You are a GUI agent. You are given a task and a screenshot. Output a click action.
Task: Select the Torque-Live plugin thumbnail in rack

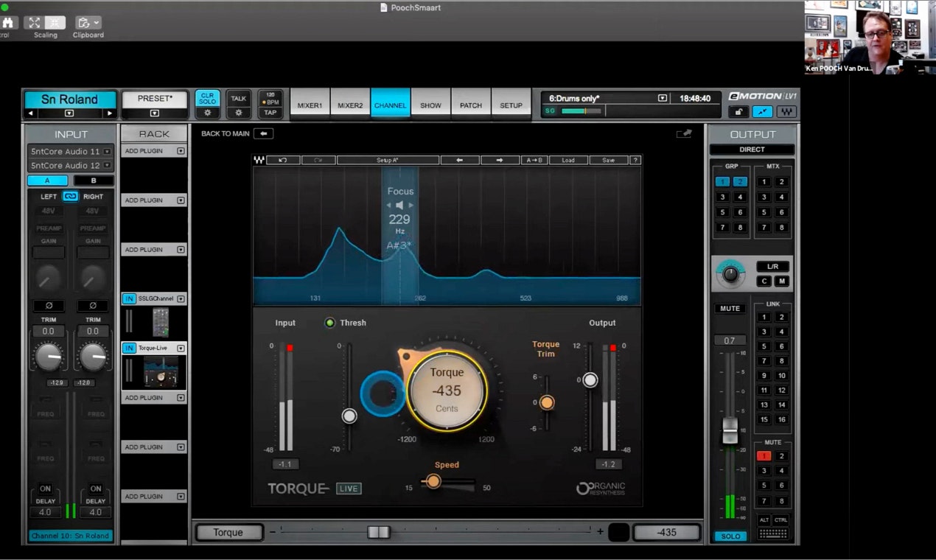[161, 372]
